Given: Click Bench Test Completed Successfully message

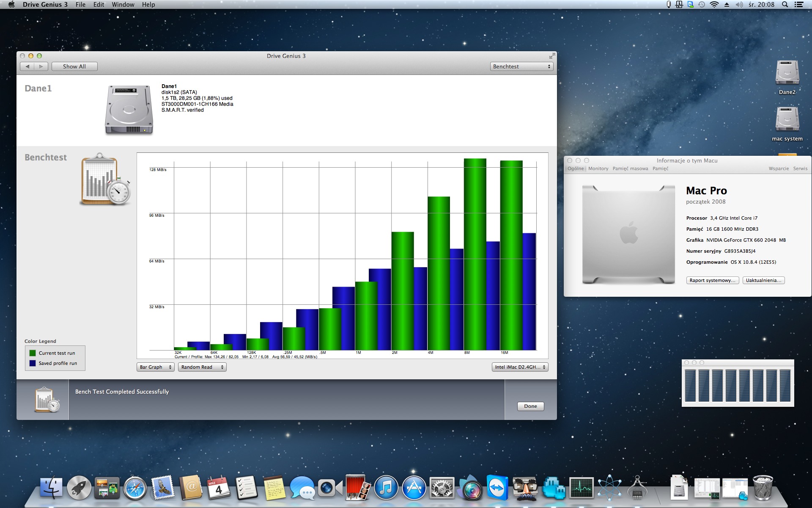Looking at the screenshot, I should pyautogui.click(x=122, y=392).
